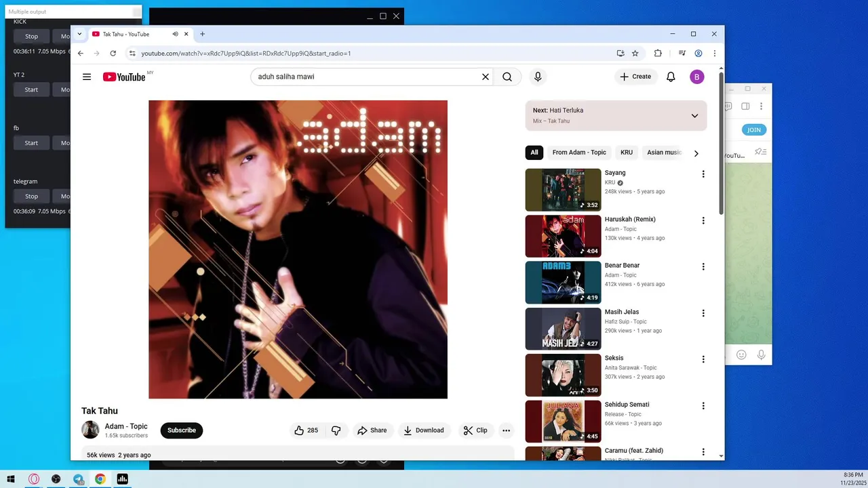Screen dimensions: 868x488
Task: Open options menu for the Sayang video
Action: tap(703, 174)
